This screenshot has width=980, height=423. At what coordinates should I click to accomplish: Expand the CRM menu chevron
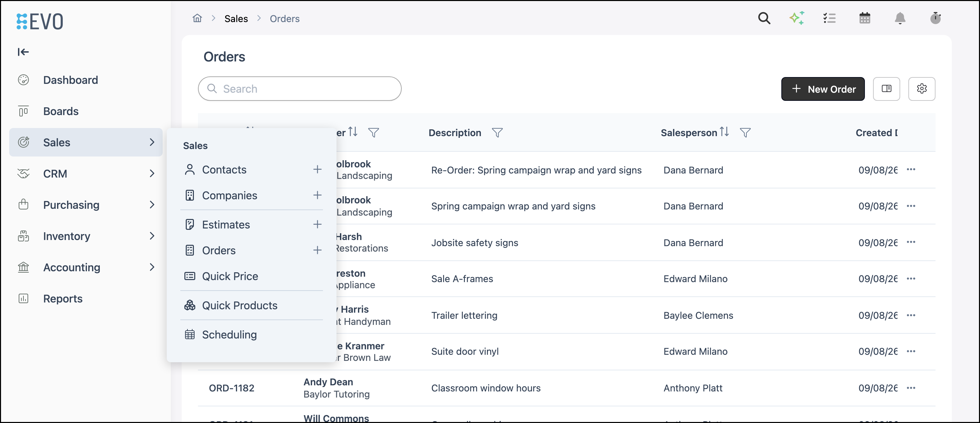pos(152,173)
